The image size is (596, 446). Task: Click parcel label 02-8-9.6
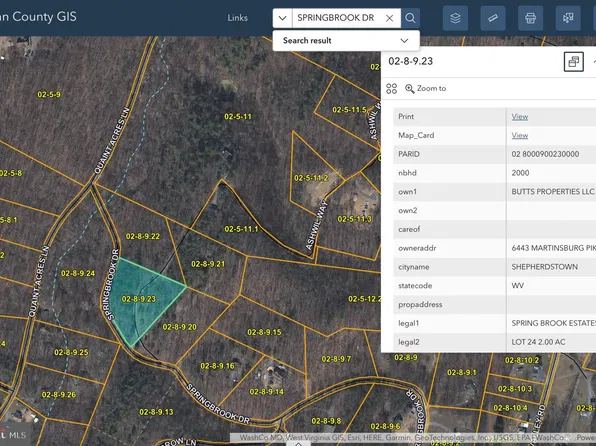tap(385, 426)
